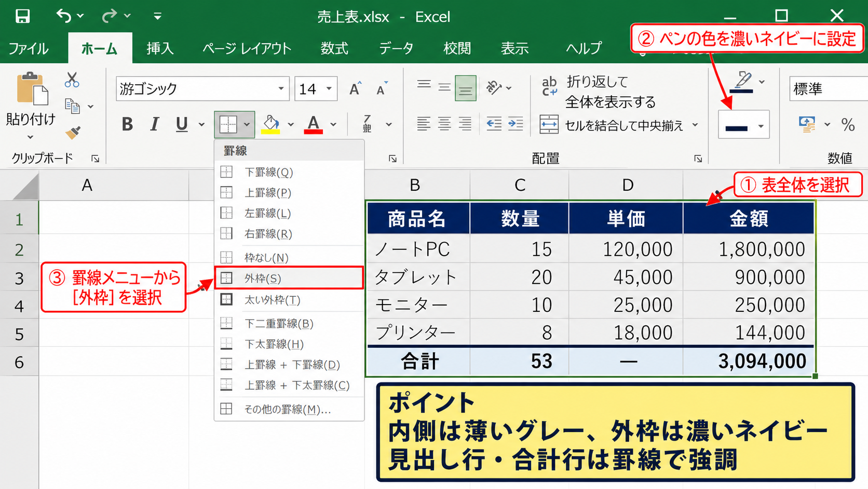Increase font size with large A icon

pos(355,88)
